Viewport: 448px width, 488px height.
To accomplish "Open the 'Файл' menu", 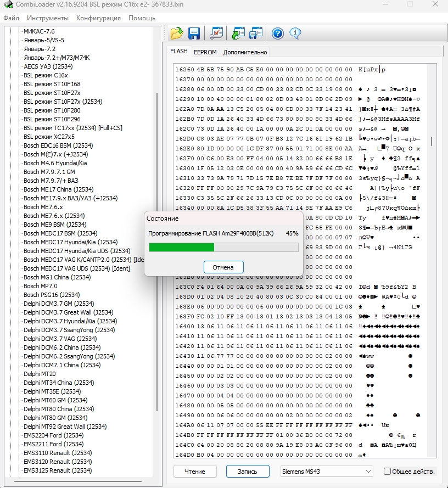I will point(11,18).
